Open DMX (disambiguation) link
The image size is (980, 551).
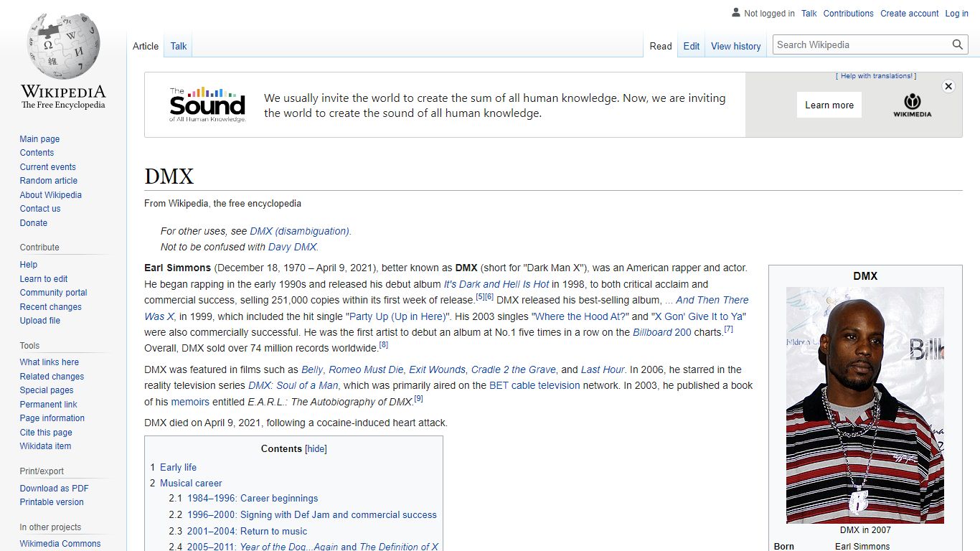coord(301,231)
